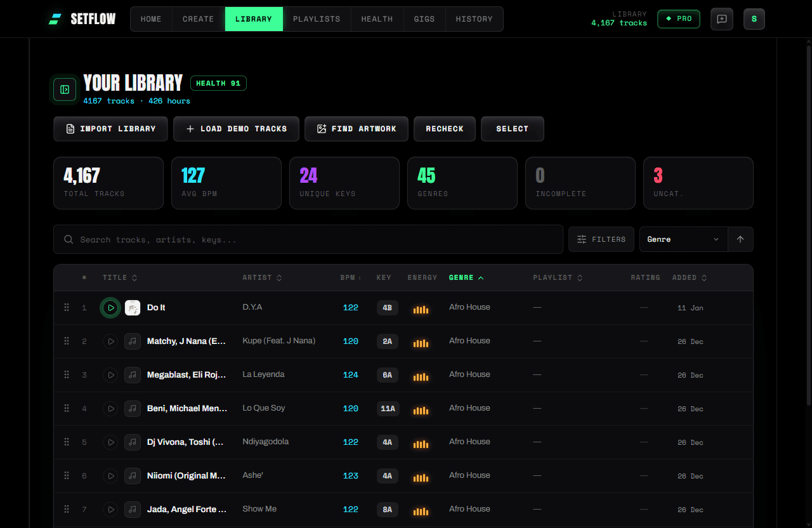Select the Library tab
The height and width of the screenshot is (528, 812).
(254, 19)
